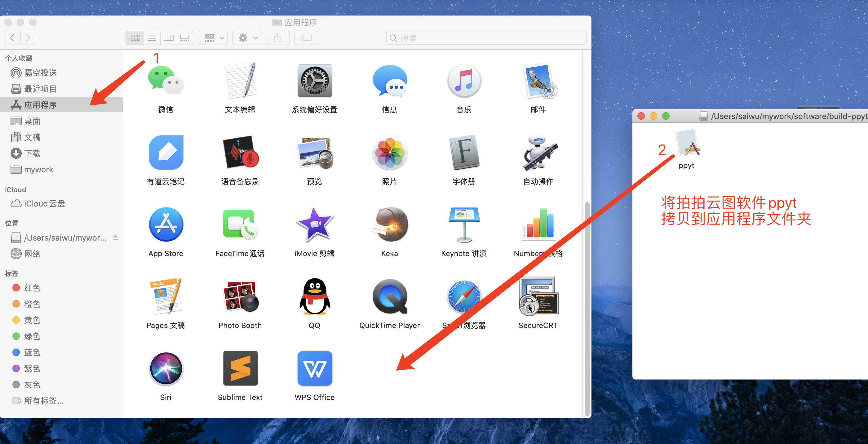868x444 pixels.
Task: Open the item grouping dropdown
Action: (213, 38)
